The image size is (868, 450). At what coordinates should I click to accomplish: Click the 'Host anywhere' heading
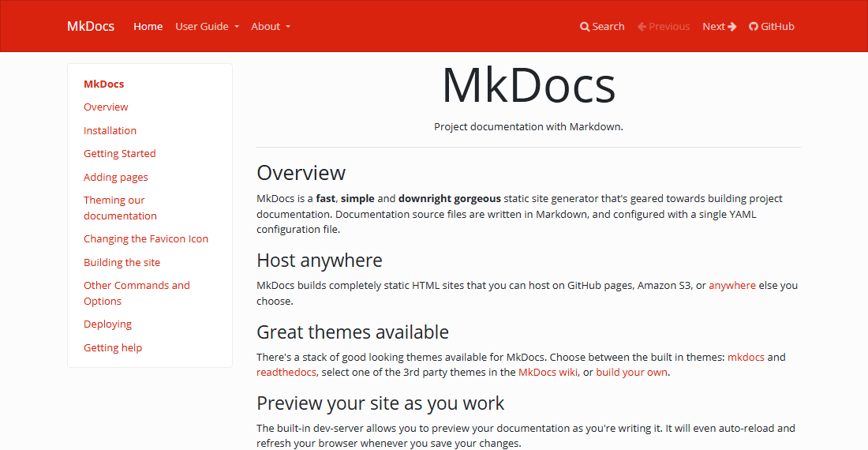tap(320, 261)
